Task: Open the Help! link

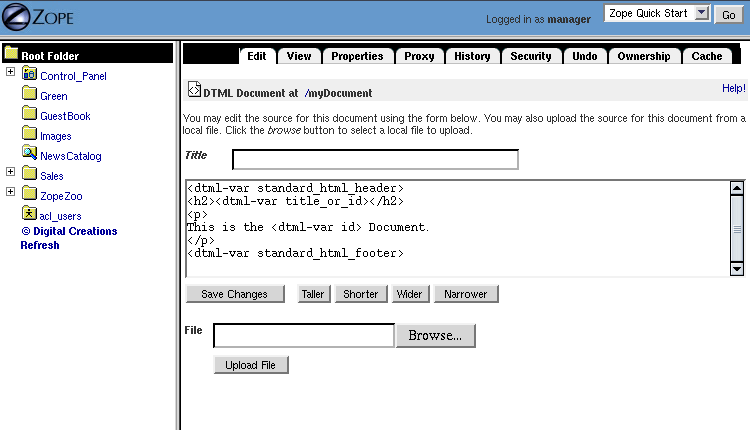Action: [x=733, y=89]
